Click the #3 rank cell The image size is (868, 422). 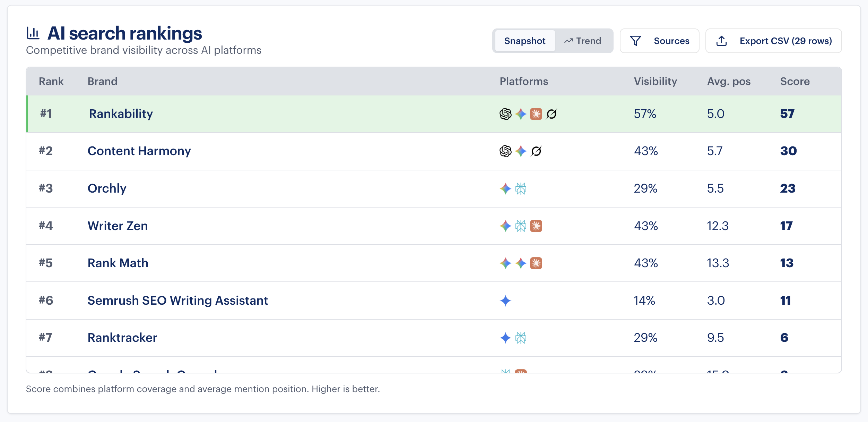(x=46, y=188)
